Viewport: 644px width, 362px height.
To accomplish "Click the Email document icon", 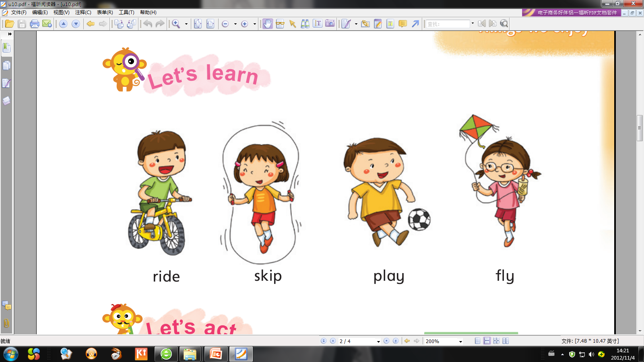I will (x=47, y=24).
